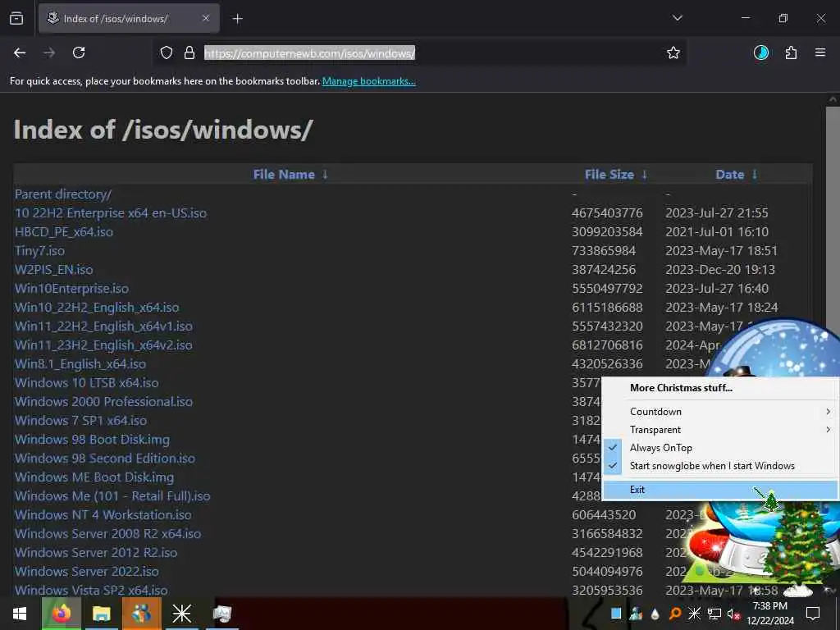
Task: Open the Firefox hamburger application menu
Action: coord(820,52)
